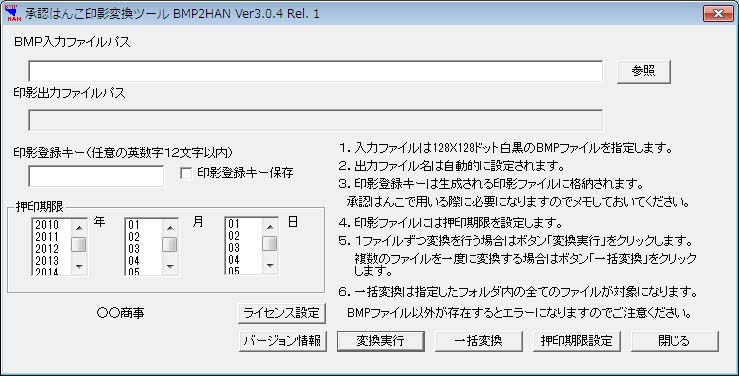The image size is (739, 376).
Task: Select month 01 in the month list
Action: click(134, 225)
